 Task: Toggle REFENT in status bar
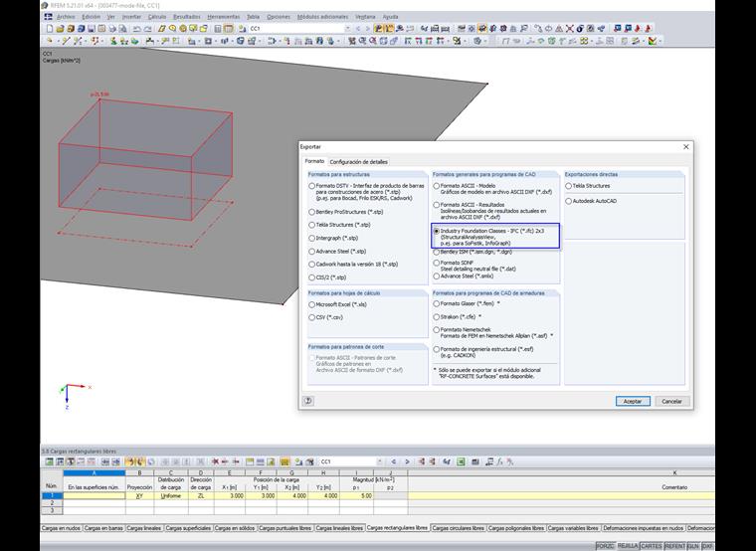click(674, 546)
